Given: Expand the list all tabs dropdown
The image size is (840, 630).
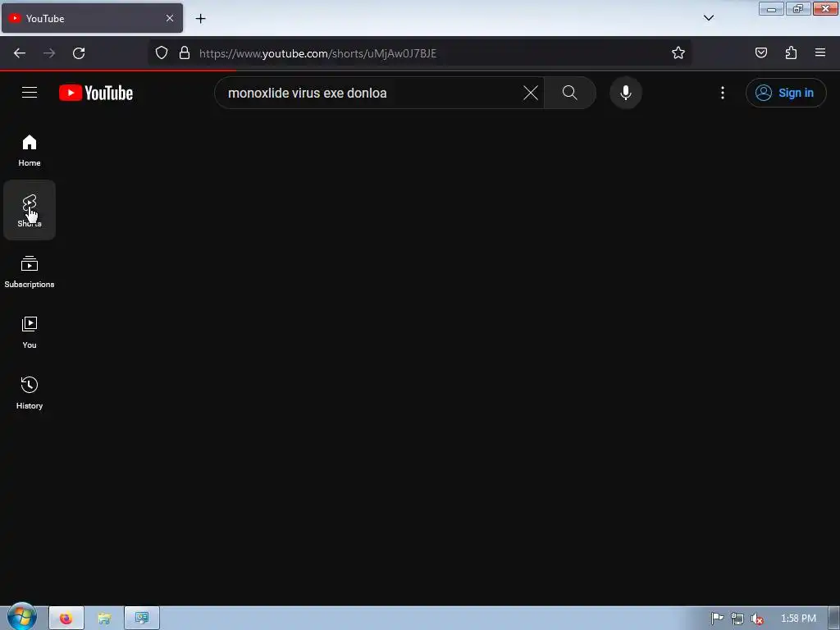Looking at the screenshot, I should pos(709,18).
